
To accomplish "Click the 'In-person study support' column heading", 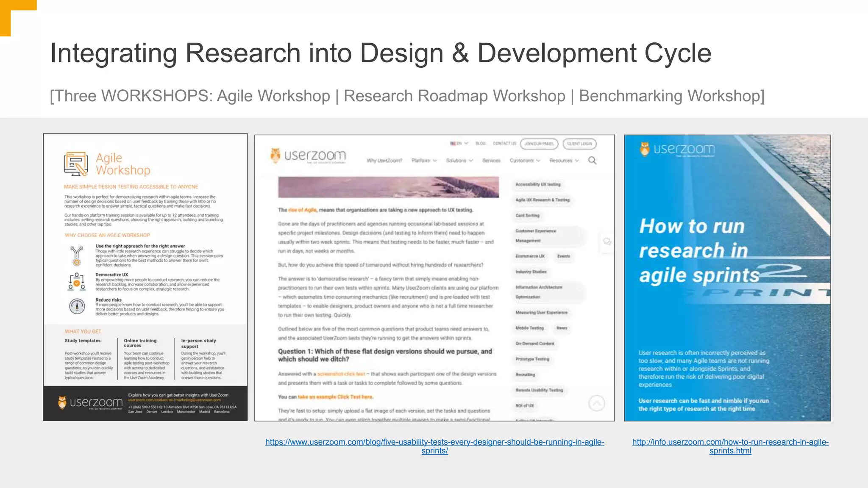I will coord(198,344).
